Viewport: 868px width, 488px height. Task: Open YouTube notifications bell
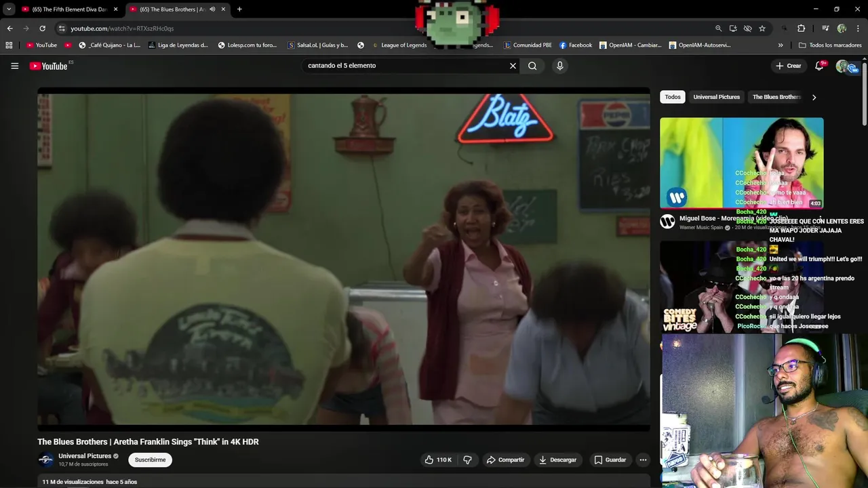(820, 66)
